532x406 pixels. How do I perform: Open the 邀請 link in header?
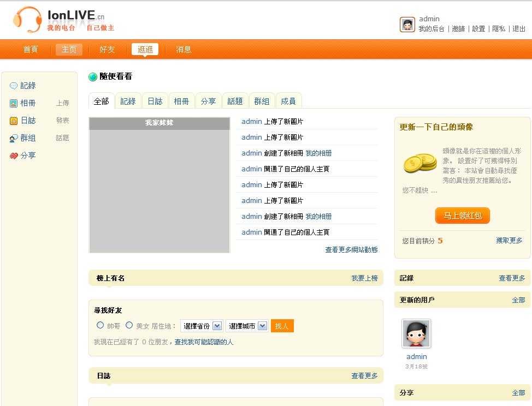pos(458,29)
